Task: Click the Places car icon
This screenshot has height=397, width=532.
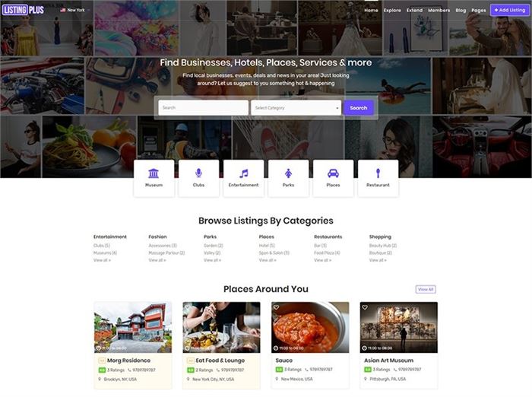Action: [x=333, y=174]
